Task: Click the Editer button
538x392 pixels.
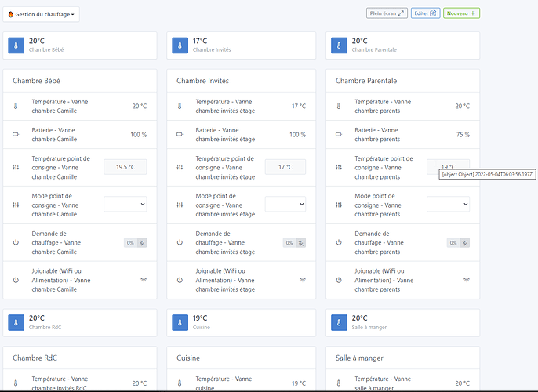Action: (x=425, y=13)
